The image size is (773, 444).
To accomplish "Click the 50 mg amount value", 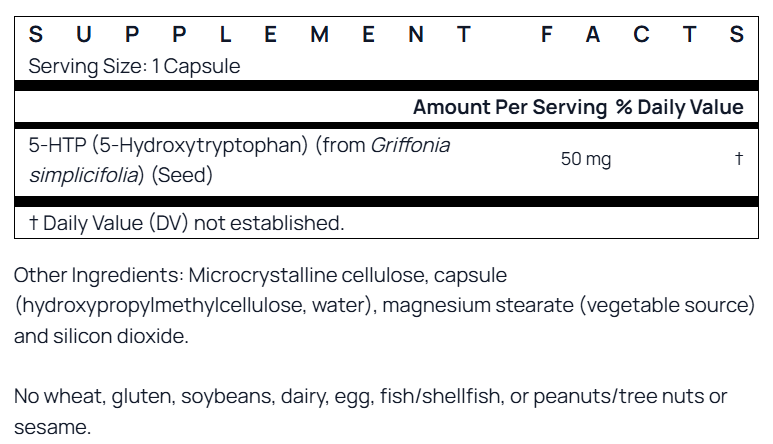I will 586,159.
